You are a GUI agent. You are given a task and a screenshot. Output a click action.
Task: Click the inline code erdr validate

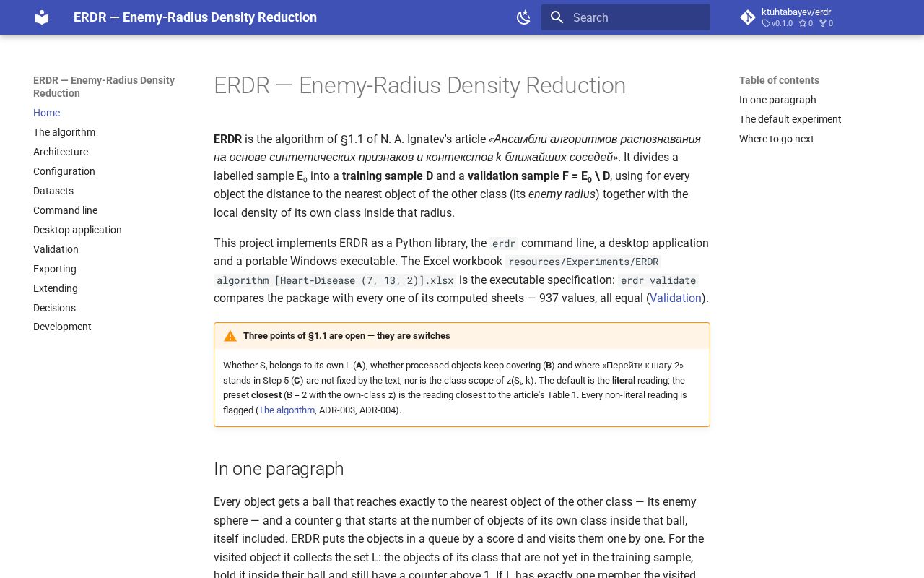pos(658,280)
